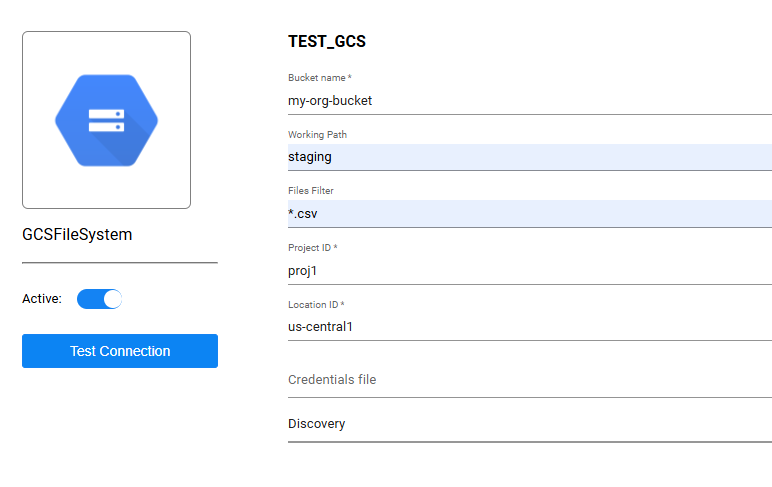Open the Credentials file field
The width and height of the screenshot is (772, 487).
tap(529, 380)
